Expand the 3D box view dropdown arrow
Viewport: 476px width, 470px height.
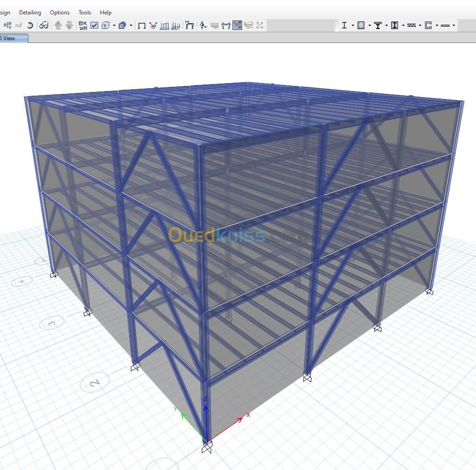click(x=114, y=26)
